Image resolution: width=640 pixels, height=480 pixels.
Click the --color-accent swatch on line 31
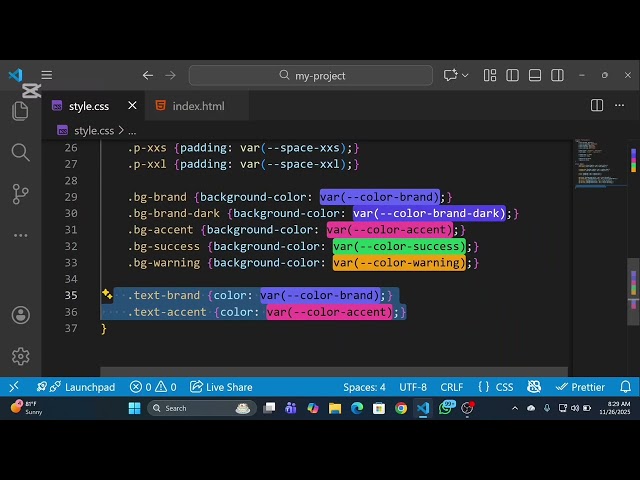click(390, 230)
